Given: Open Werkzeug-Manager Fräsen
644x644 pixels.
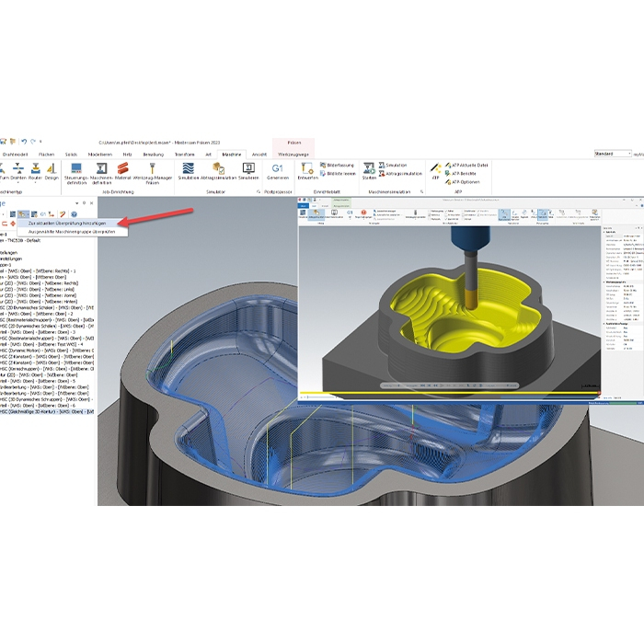Looking at the screenshot, I should coord(153,173).
